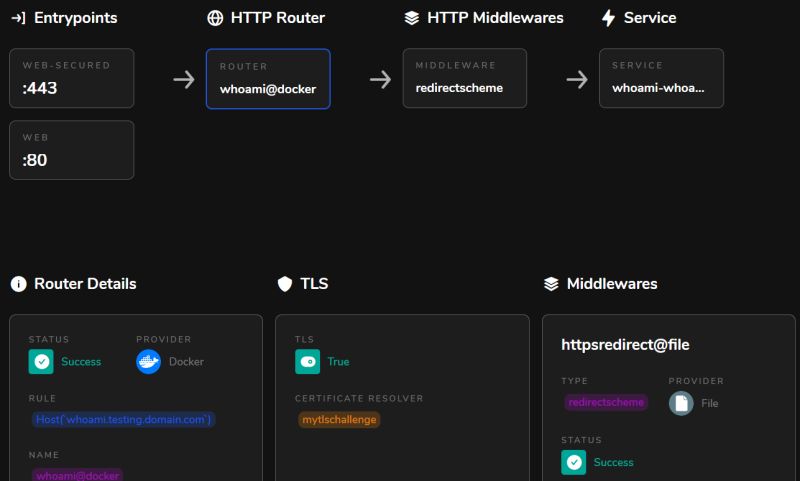Click the Middlewares section layers icon

(551, 284)
